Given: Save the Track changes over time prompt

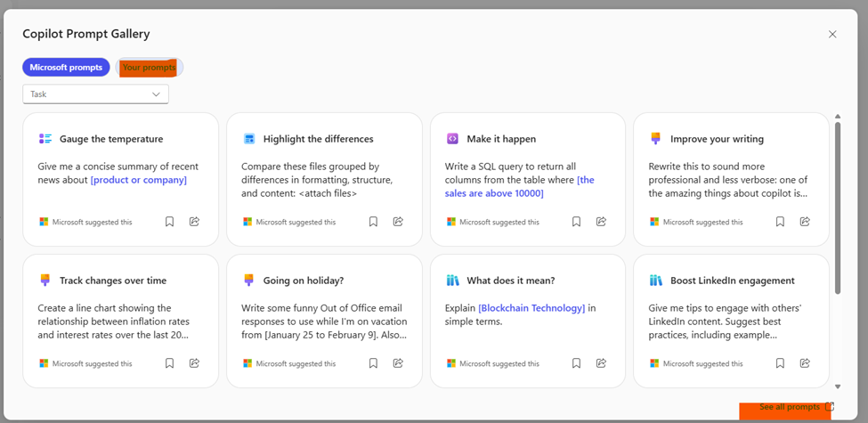Looking at the screenshot, I should click(x=169, y=363).
